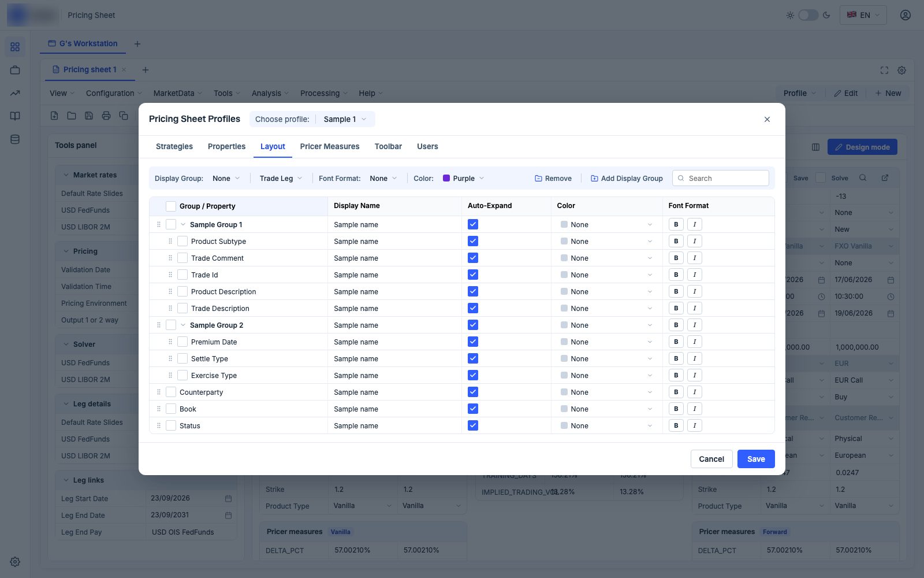Click the Cancel button in the dialog

711,459
